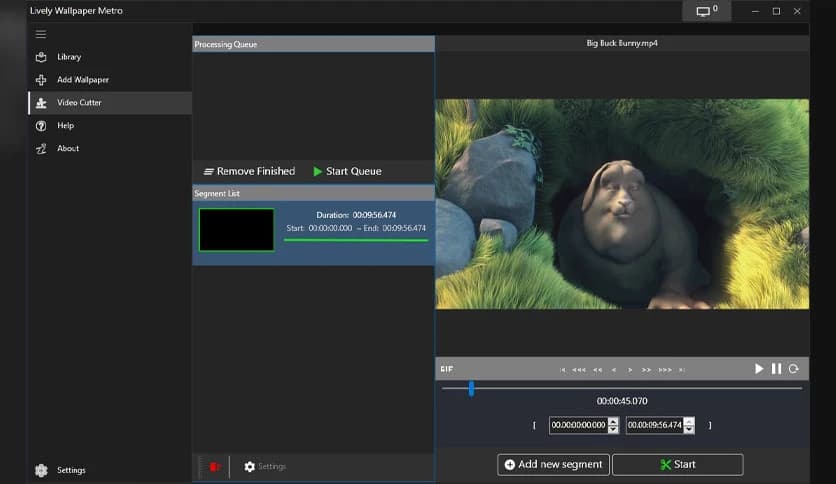Open Video Cutter settings gear
The height and width of the screenshot is (484, 836).
[x=250, y=467]
